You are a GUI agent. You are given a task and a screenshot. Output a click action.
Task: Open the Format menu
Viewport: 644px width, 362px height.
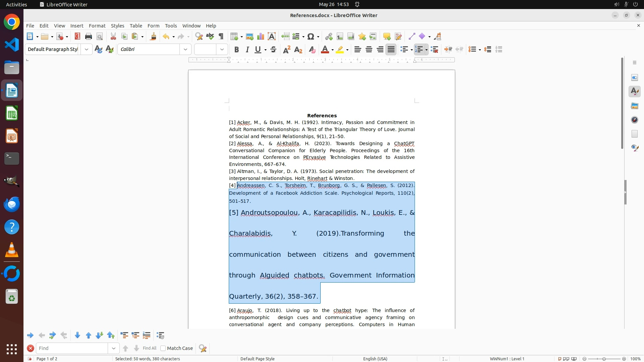[x=97, y=26]
